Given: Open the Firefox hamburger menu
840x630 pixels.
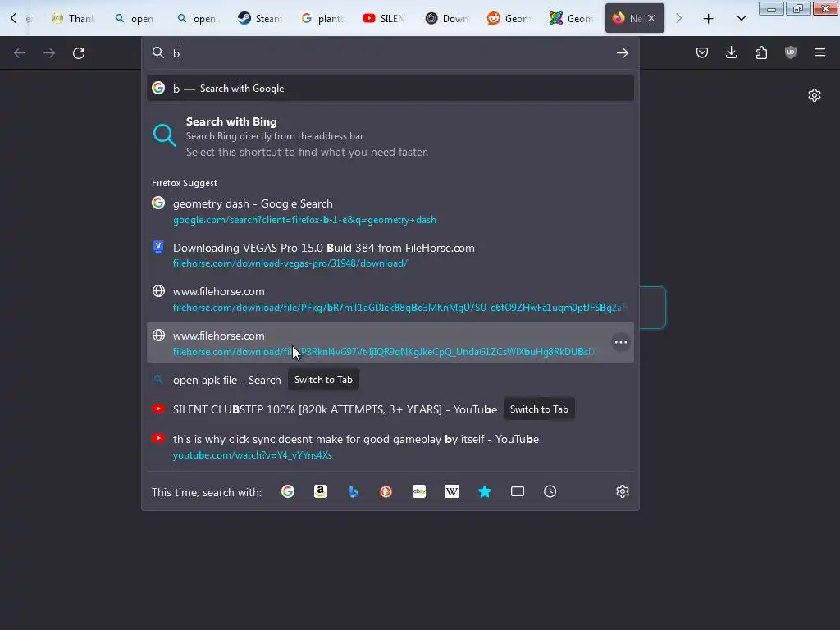Looking at the screenshot, I should [x=820, y=52].
